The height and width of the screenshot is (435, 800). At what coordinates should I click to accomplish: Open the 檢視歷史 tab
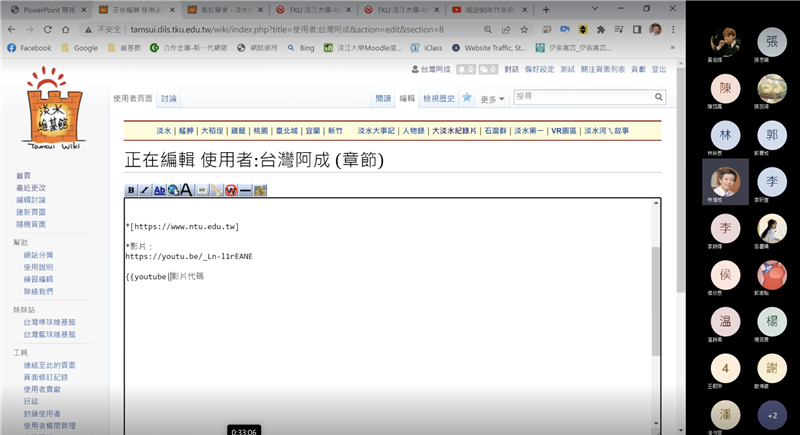click(x=440, y=99)
